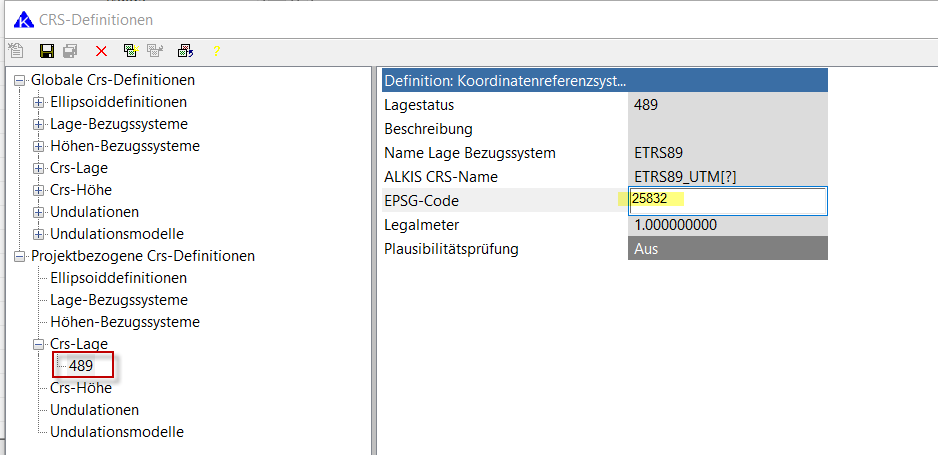Viewport: 938px width, 455px height.
Task: Click the green grid icon with yellow star
Action: (129, 51)
